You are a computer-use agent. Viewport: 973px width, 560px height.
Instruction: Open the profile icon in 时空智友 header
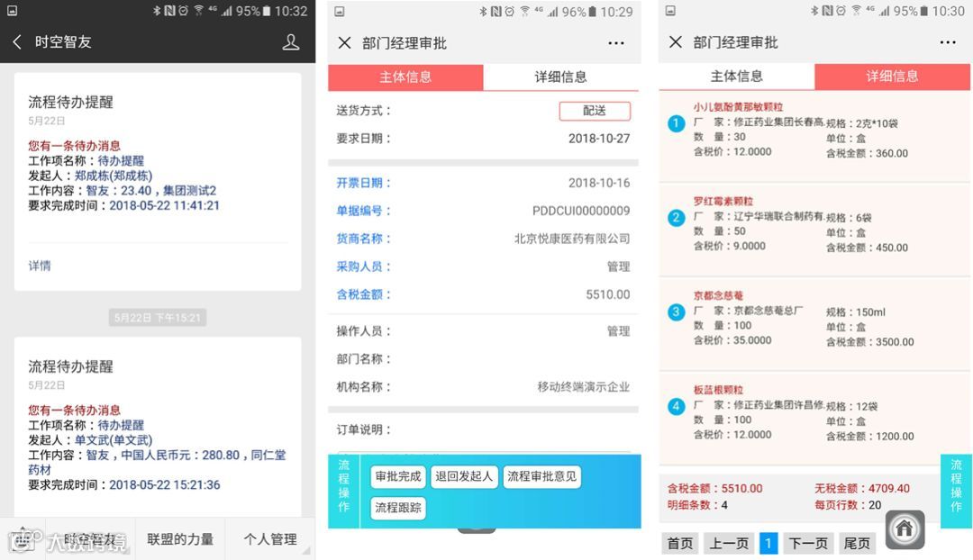click(x=290, y=41)
